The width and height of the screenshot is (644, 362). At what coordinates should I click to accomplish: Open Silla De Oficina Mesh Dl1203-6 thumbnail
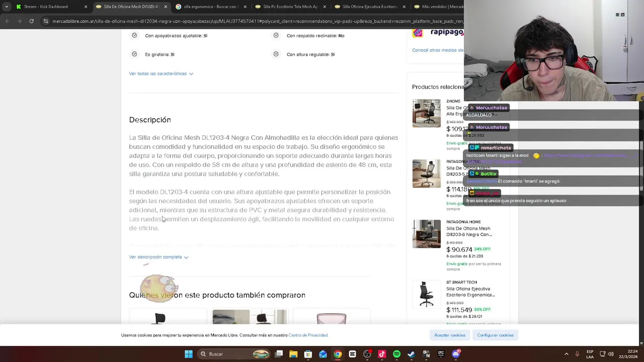pyautogui.click(x=426, y=234)
